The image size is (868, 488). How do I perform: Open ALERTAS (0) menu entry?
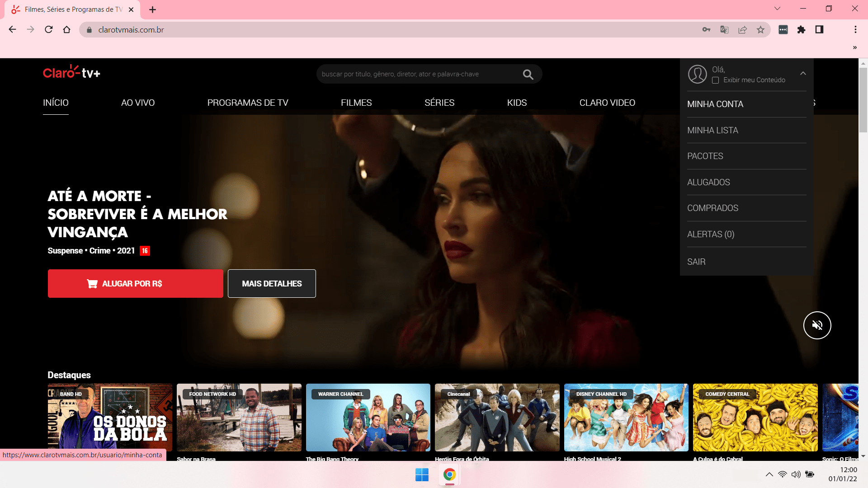pos(747,235)
